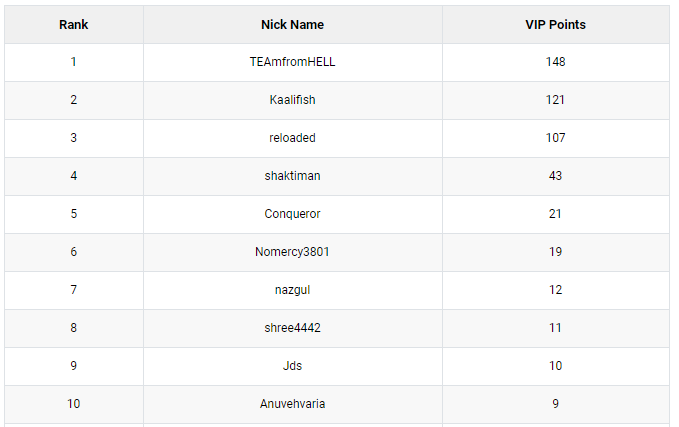Click the rank 10 cell
Screen dimensions: 679x427
(74, 404)
